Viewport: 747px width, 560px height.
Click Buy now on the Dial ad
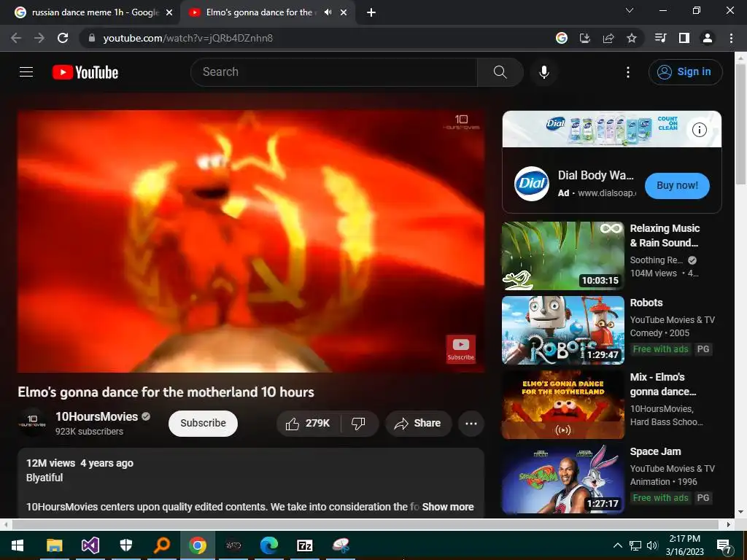point(677,186)
